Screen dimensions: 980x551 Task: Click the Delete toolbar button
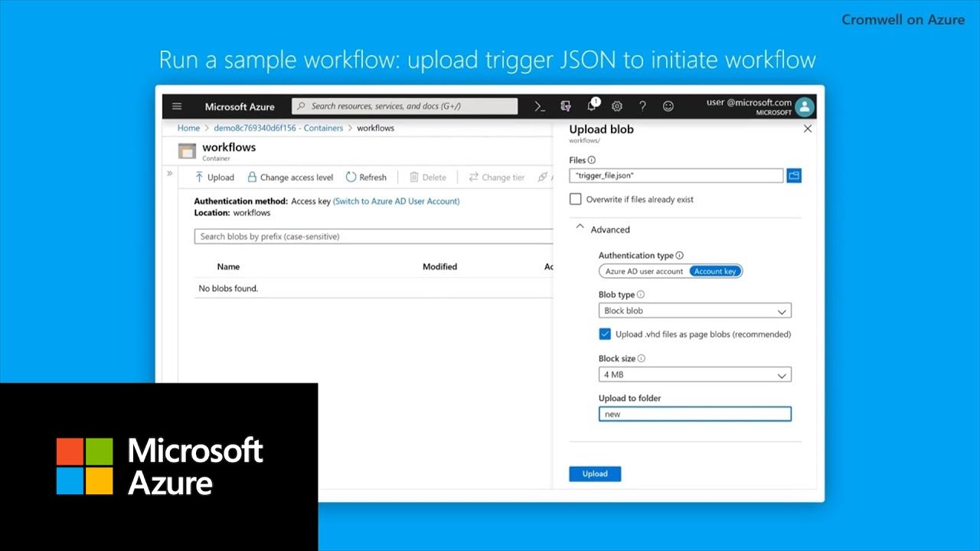coord(428,178)
